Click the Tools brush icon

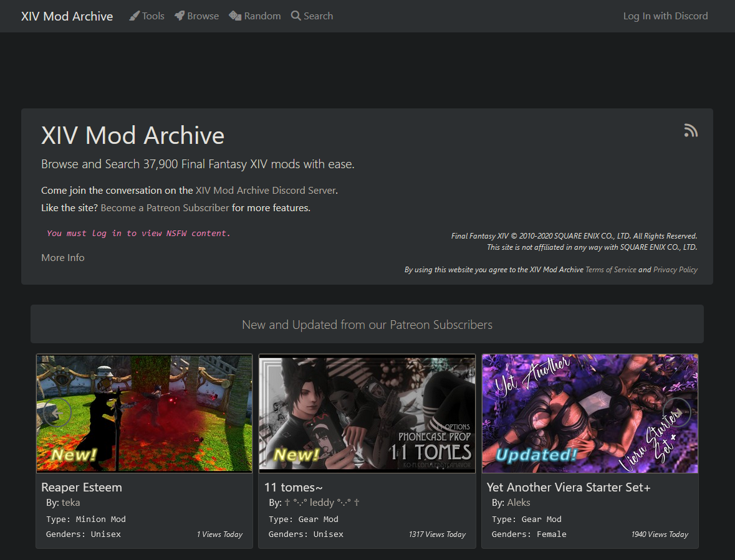tap(135, 16)
